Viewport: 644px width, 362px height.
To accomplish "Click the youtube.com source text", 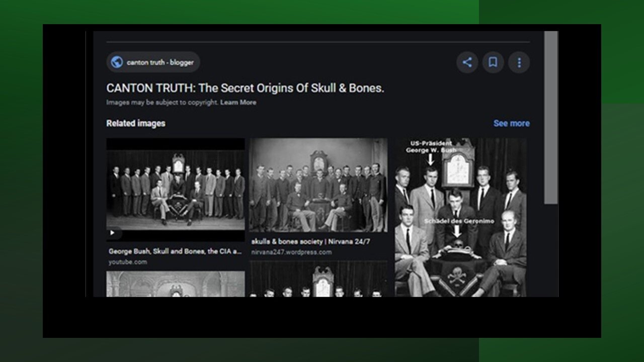I will 128,262.
